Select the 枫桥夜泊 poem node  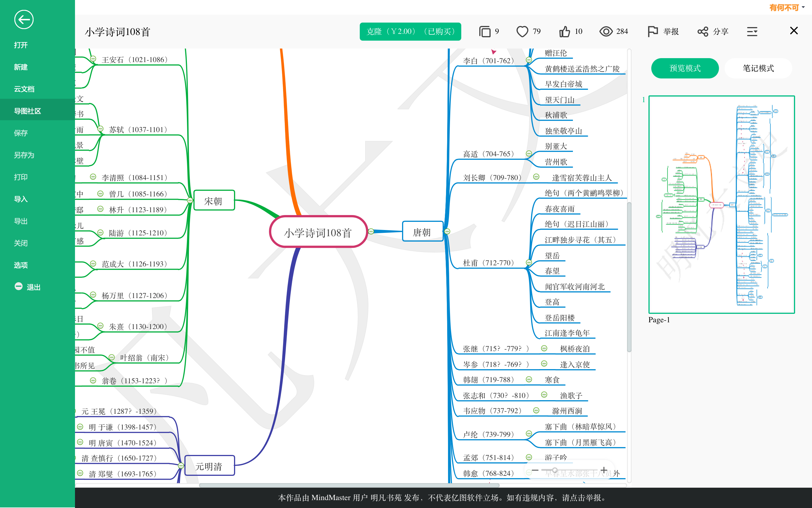575,349
